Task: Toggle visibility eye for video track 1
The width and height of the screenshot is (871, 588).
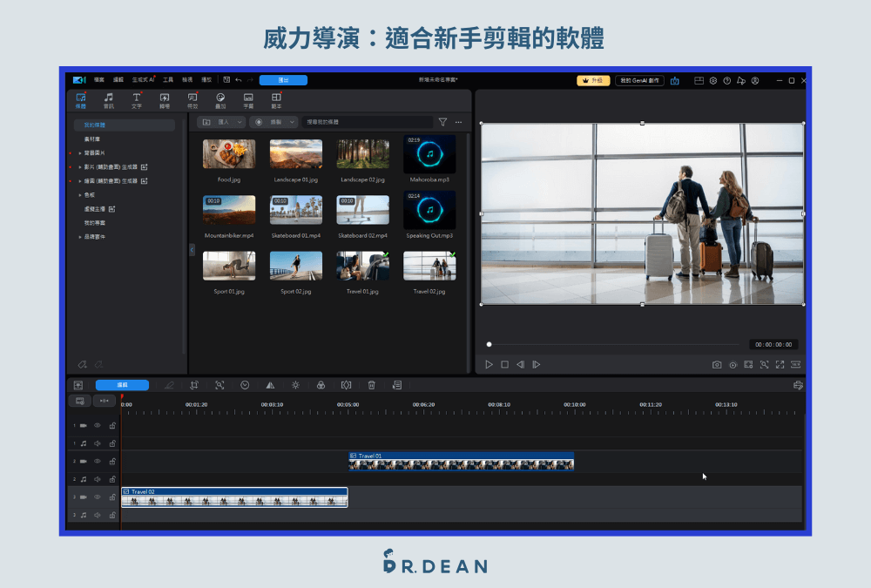Action: point(98,426)
